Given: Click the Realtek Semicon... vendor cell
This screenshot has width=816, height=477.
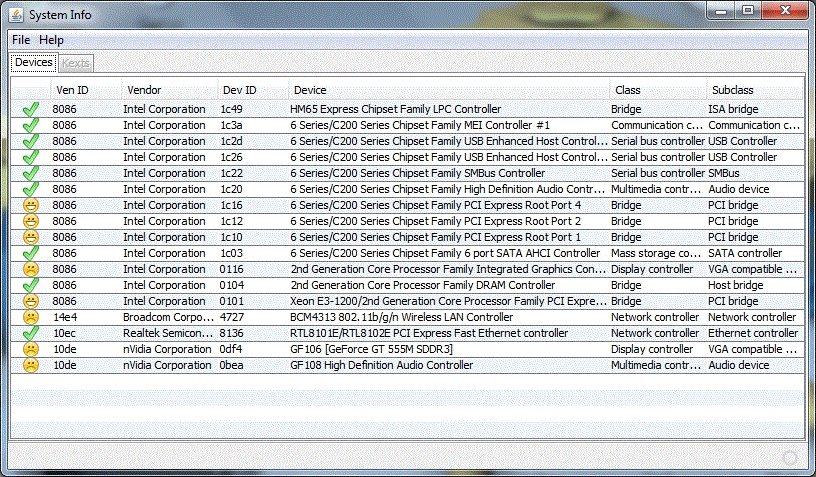Looking at the screenshot, I should [x=169, y=333].
